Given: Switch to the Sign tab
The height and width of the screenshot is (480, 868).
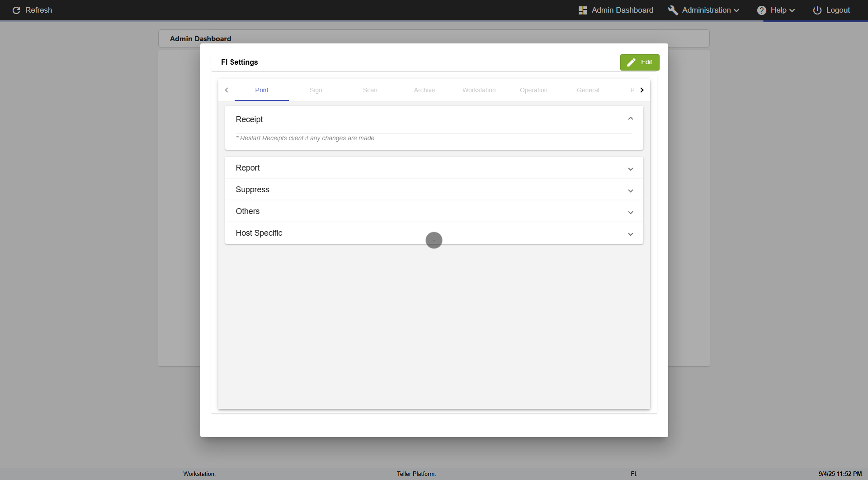Looking at the screenshot, I should click(x=316, y=90).
